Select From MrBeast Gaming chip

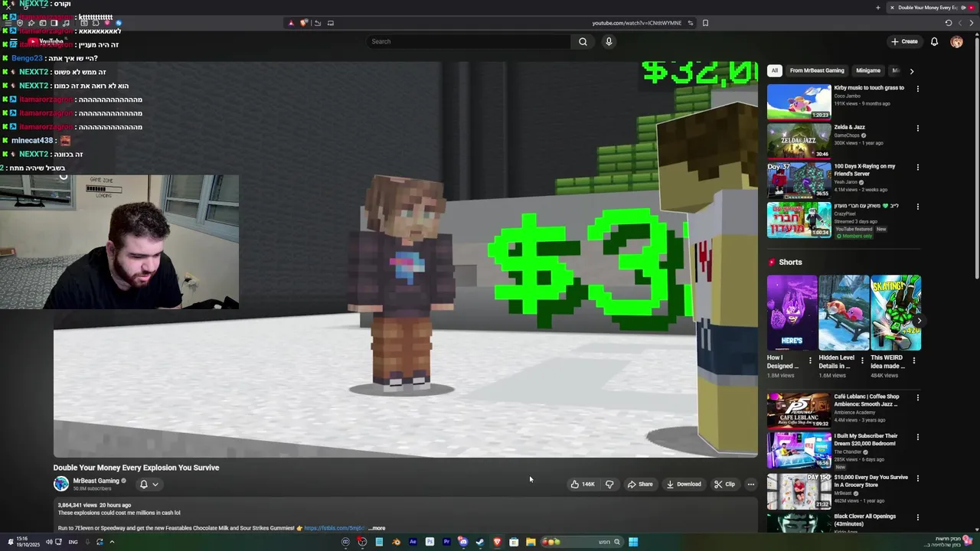(x=817, y=70)
